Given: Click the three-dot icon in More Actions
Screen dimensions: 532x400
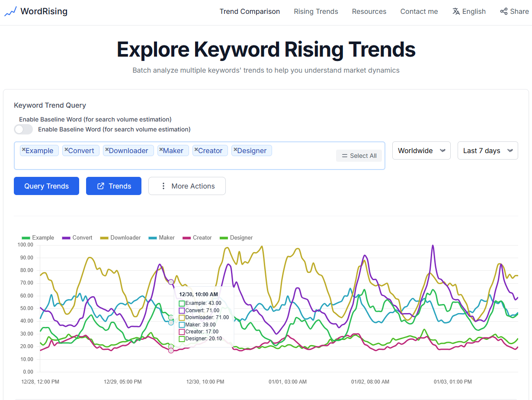Looking at the screenshot, I should (163, 186).
